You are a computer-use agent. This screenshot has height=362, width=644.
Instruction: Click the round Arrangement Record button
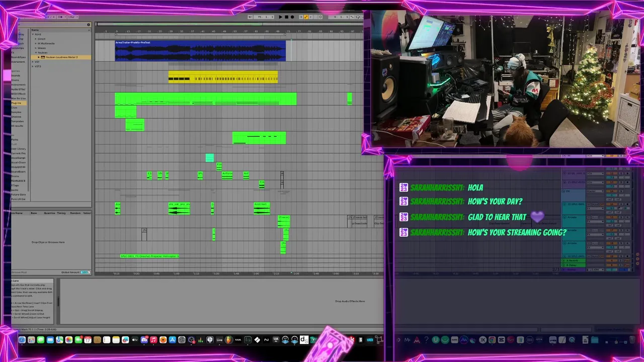pos(292,17)
